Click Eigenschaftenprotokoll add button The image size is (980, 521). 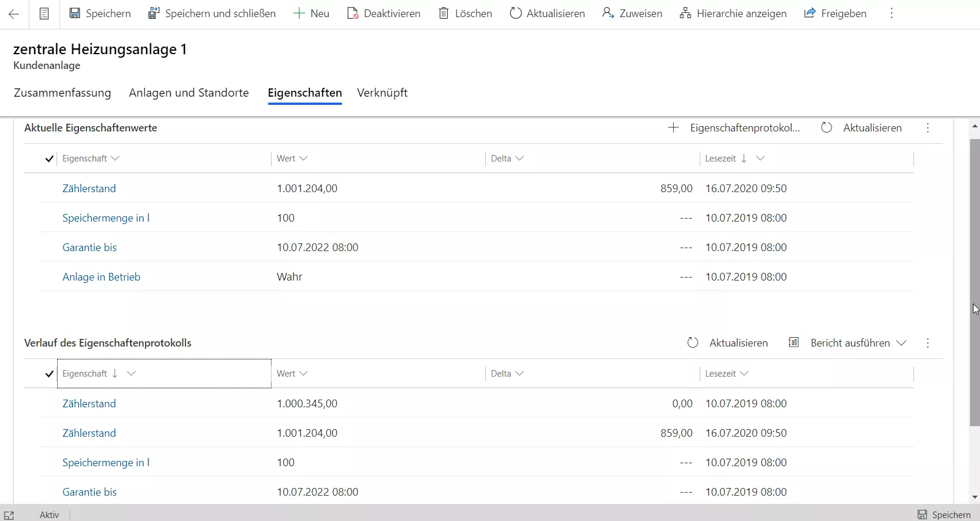click(735, 128)
